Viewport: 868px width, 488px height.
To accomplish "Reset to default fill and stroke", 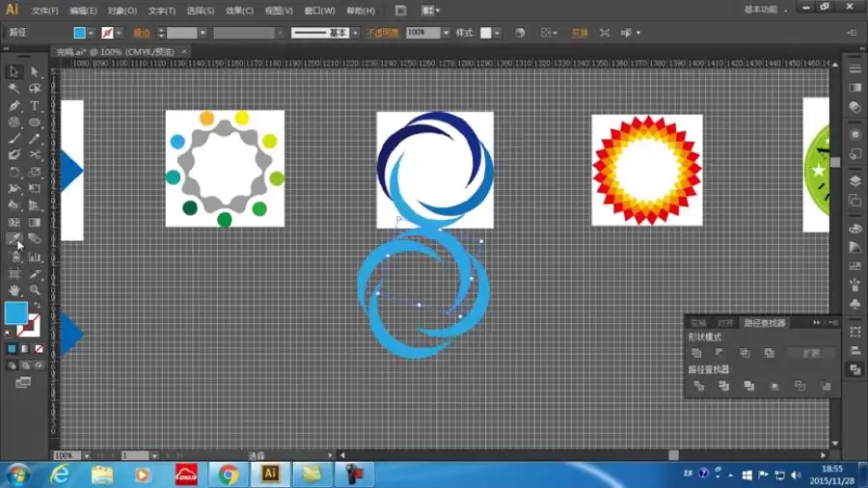I will point(8,333).
